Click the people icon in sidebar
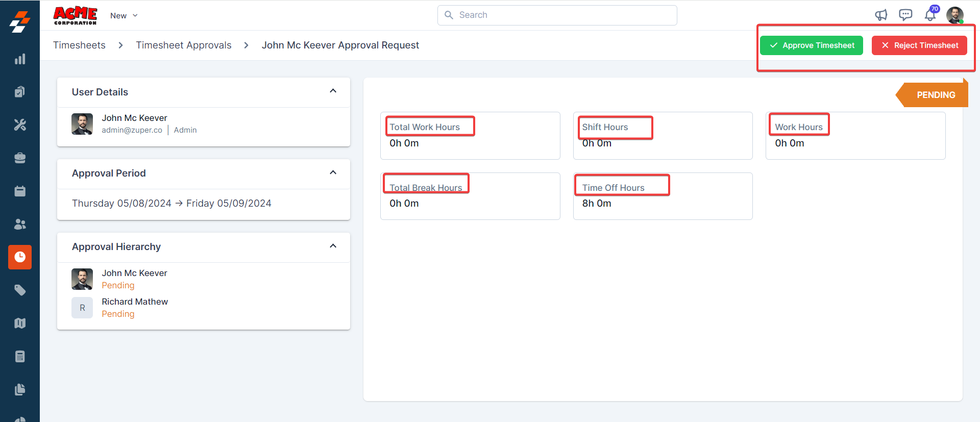The height and width of the screenshot is (422, 980). [x=20, y=224]
